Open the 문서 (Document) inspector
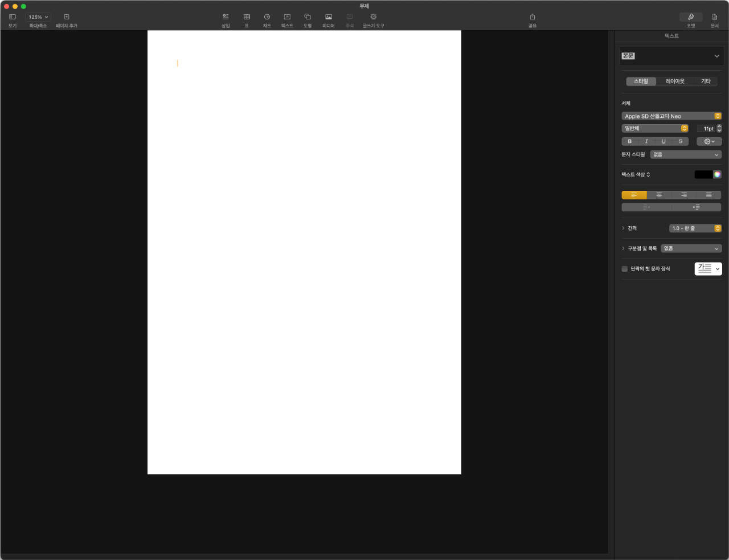Screen dimensions: 729x560 pos(715,17)
